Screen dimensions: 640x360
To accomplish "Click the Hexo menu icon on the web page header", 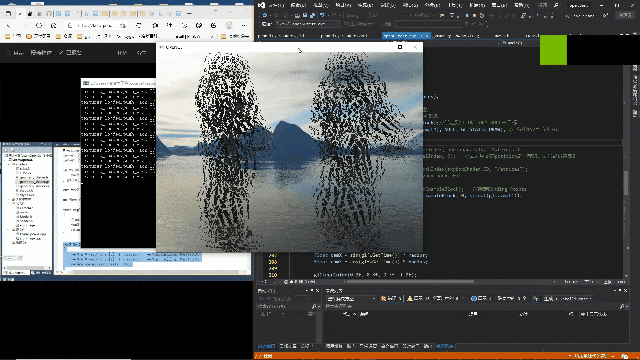I will (x=9, y=53).
